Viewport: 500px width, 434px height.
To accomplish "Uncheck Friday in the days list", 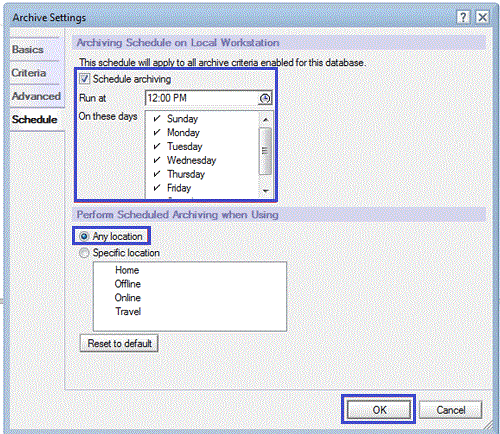I will point(157,188).
